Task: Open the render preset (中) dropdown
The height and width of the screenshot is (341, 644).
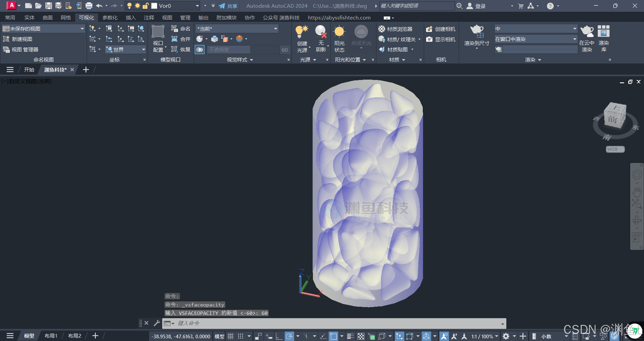Action: pyautogui.click(x=536, y=29)
